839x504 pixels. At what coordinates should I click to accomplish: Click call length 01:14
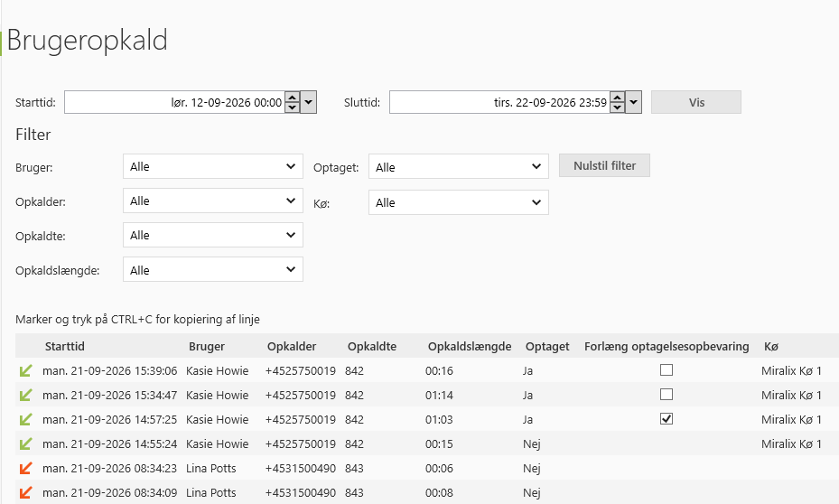439,396
